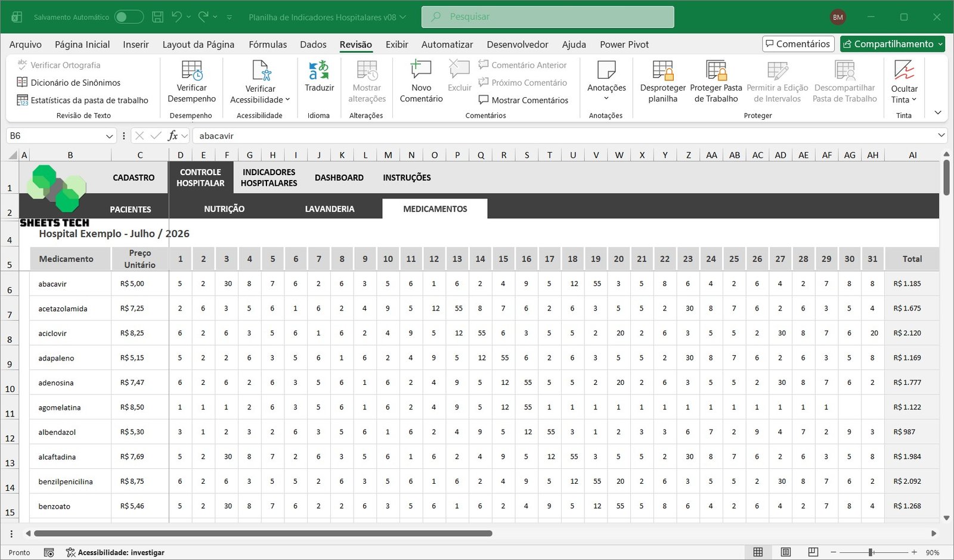Click the Desproteger planilha icon
The image size is (954, 560).
click(662, 71)
